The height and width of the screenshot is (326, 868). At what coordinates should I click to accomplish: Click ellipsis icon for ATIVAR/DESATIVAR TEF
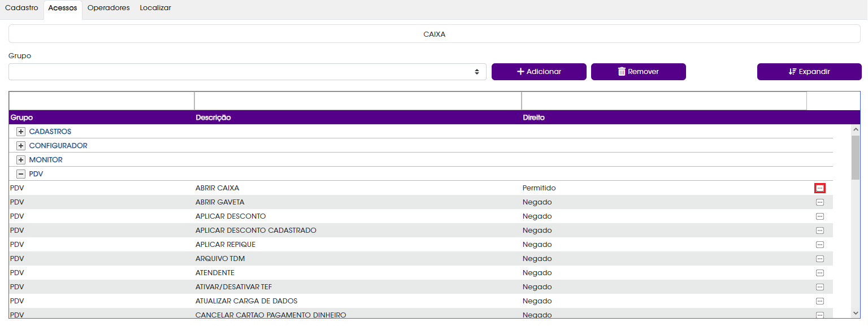click(819, 287)
